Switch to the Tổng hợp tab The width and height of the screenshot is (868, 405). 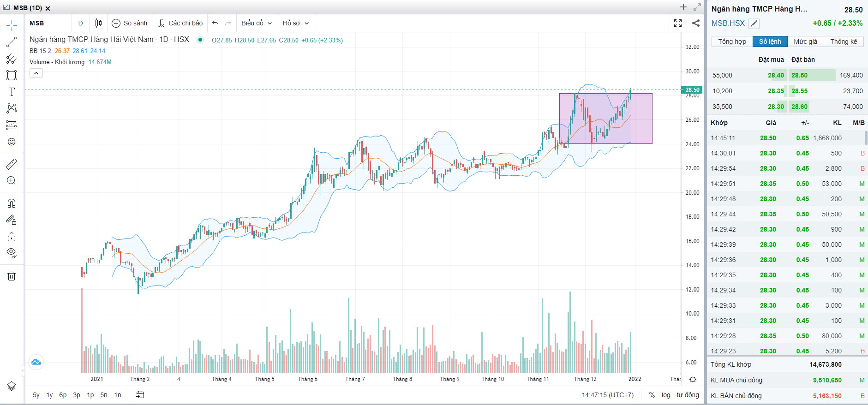(732, 42)
